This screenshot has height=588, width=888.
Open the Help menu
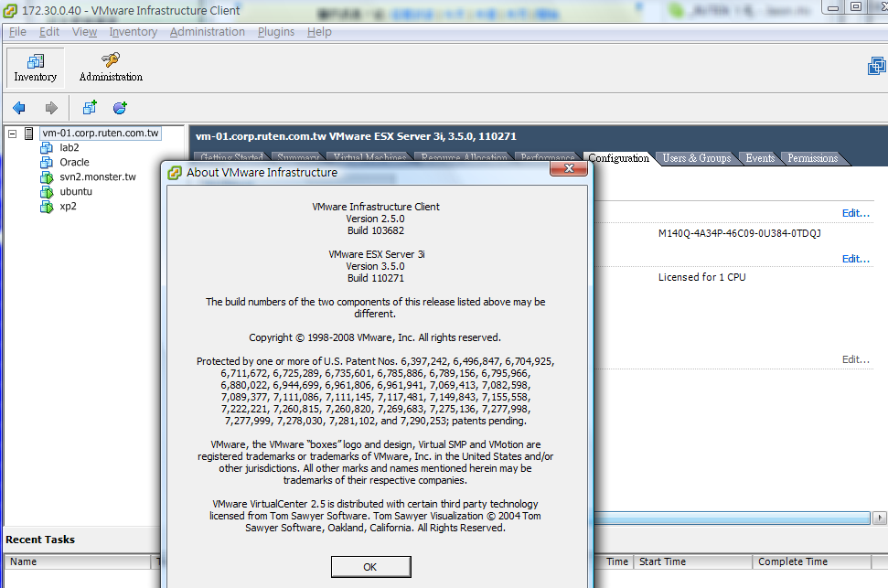pyautogui.click(x=319, y=32)
